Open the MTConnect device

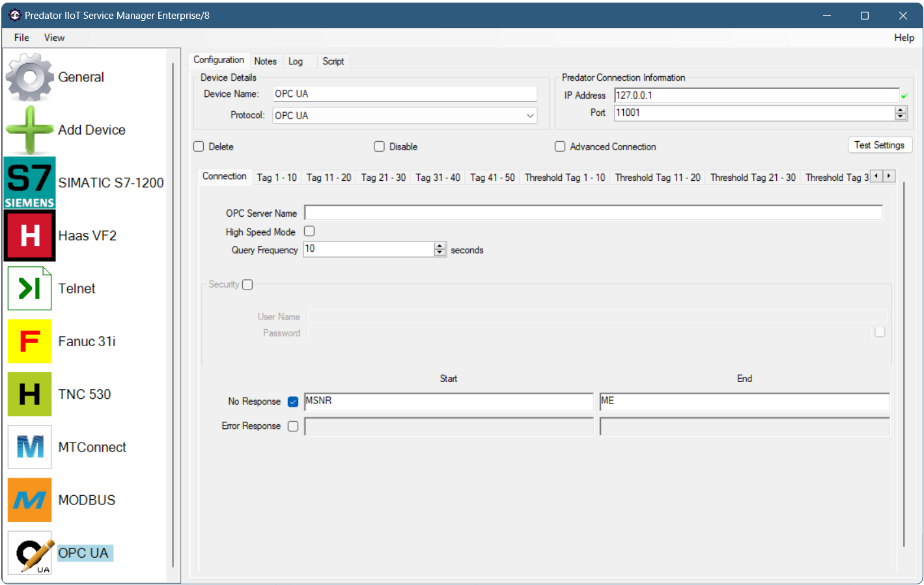(29, 447)
